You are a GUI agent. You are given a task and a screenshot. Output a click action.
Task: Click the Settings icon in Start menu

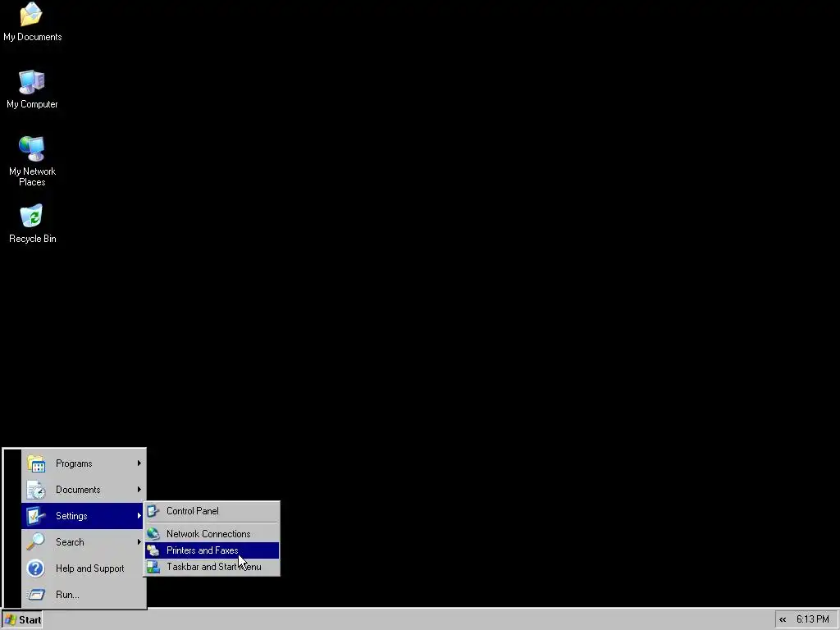click(x=36, y=516)
